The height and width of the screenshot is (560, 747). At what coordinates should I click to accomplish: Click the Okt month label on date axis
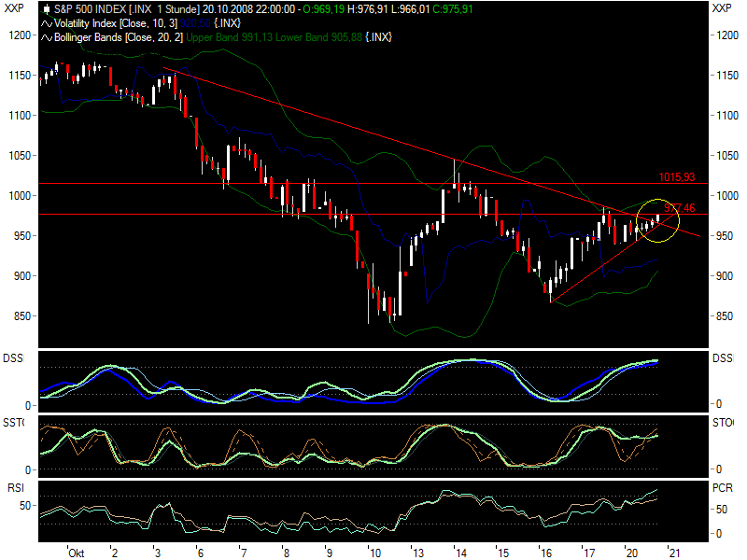pyautogui.click(x=77, y=553)
